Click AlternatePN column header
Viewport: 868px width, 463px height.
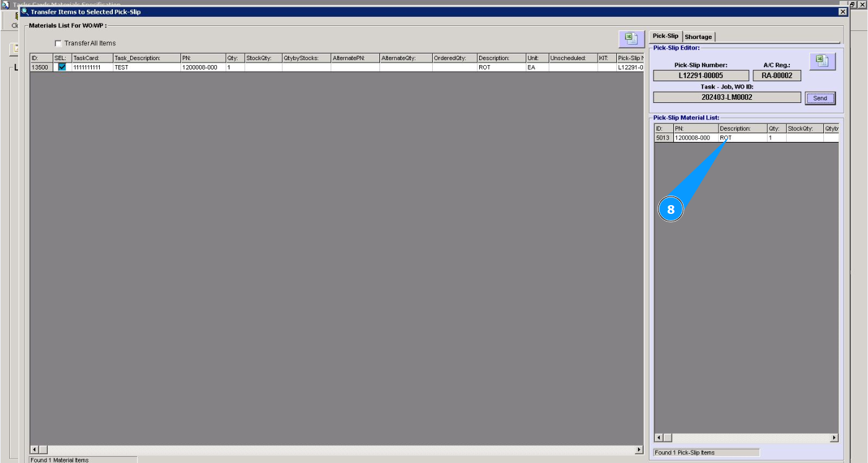coord(355,58)
